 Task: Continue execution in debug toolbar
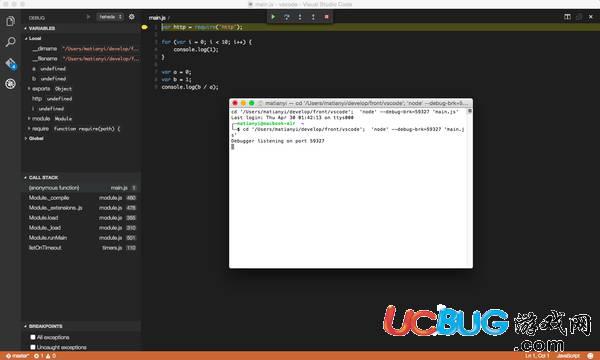coord(273,17)
